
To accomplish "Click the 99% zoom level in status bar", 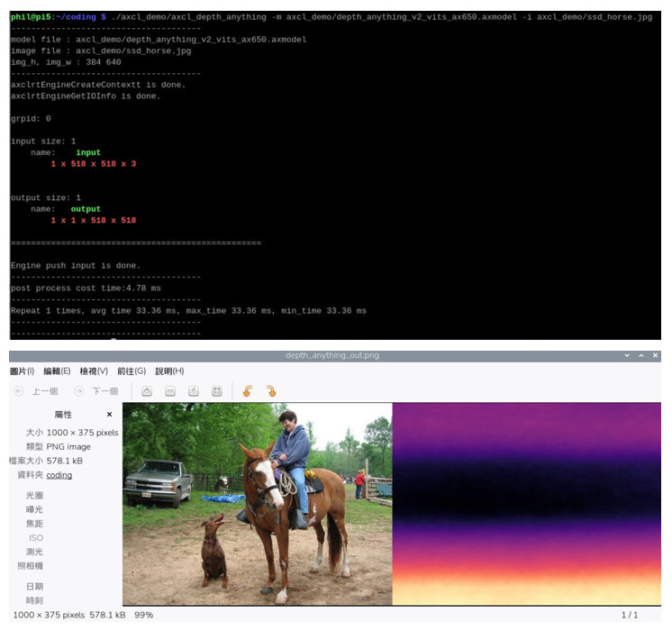I will coord(143,615).
